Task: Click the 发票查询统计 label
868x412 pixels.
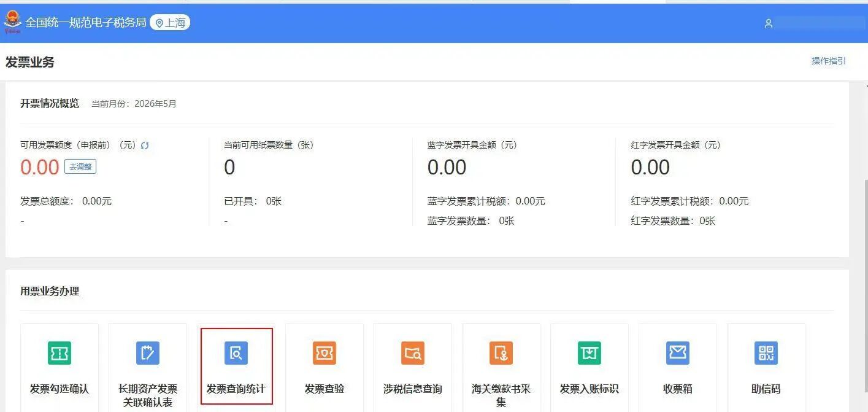Action: click(236, 389)
